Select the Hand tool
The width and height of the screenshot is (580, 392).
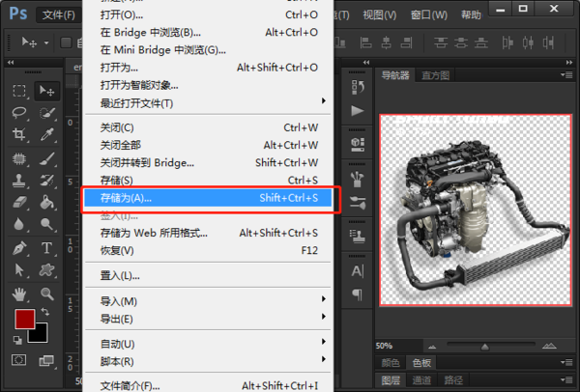coord(19,293)
